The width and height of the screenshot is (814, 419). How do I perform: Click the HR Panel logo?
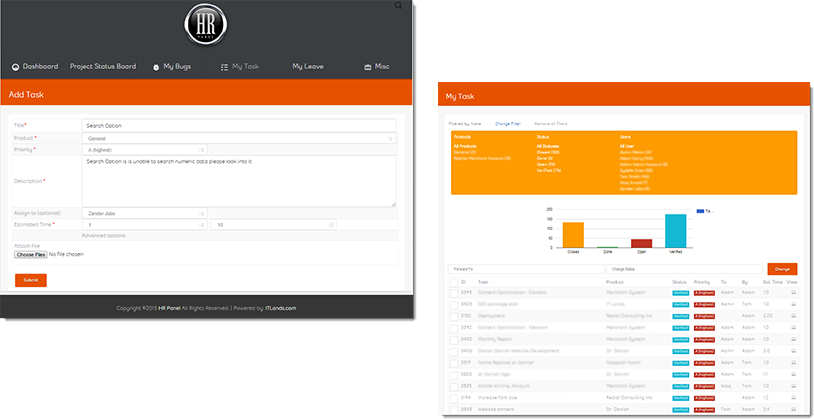pos(206,24)
